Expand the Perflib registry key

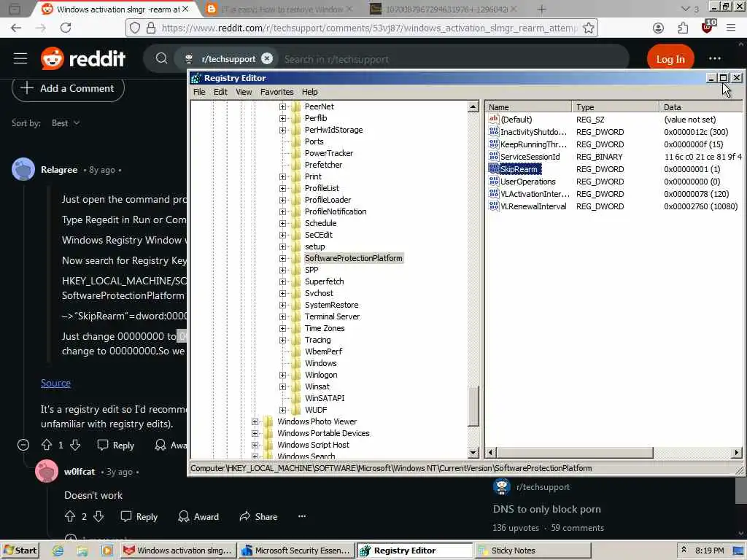coord(282,118)
